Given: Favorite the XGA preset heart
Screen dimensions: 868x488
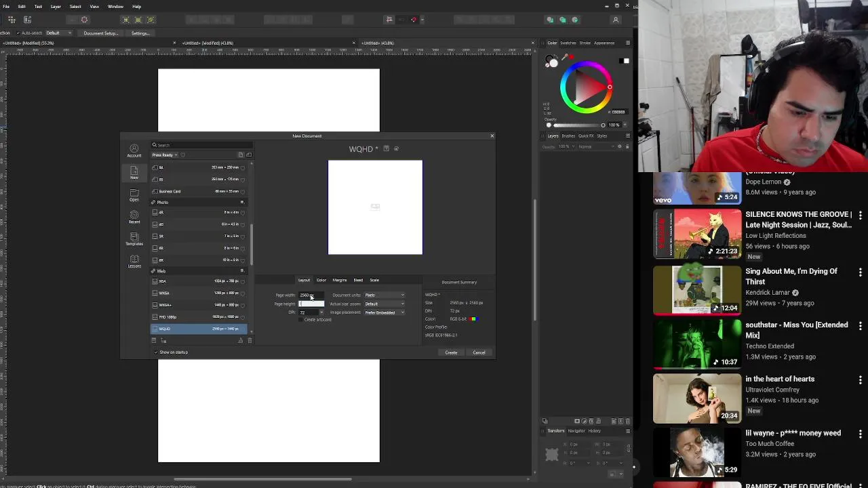Looking at the screenshot, I should click(243, 281).
